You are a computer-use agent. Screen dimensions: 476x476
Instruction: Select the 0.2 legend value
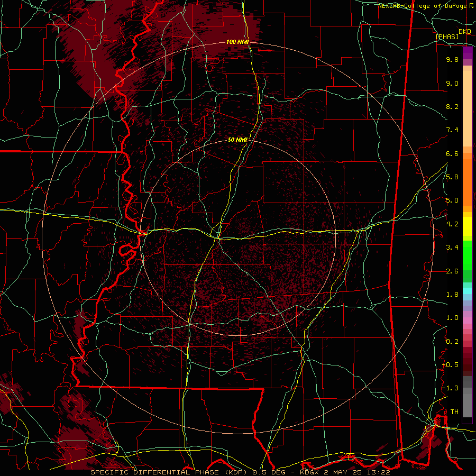click(452, 342)
